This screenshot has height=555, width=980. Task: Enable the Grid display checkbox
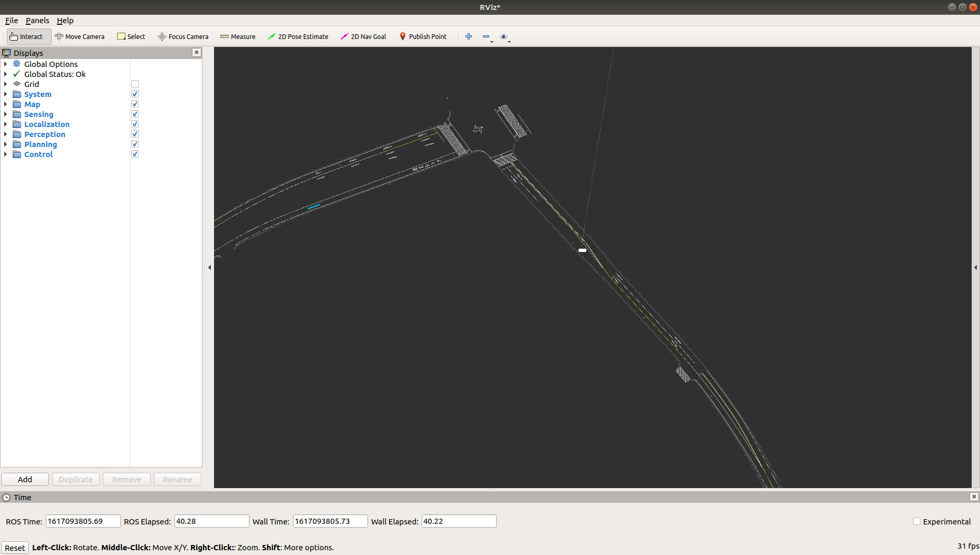(135, 83)
